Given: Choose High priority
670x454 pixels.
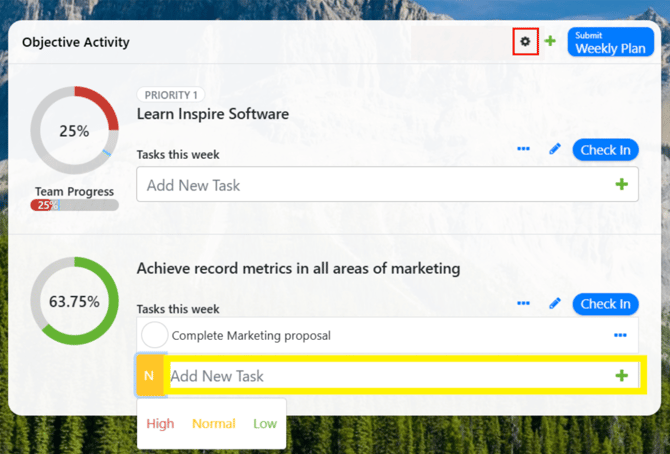Looking at the screenshot, I should (x=160, y=424).
